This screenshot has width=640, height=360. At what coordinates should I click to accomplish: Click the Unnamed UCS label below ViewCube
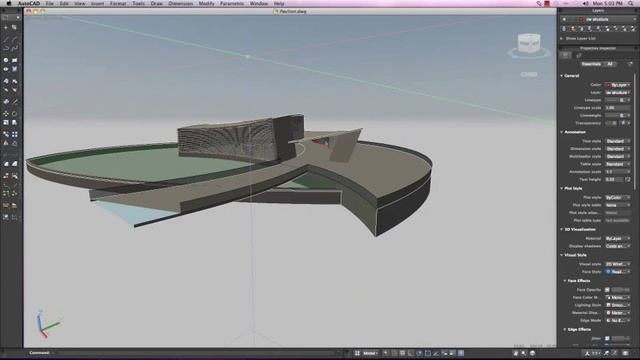(529, 74)
